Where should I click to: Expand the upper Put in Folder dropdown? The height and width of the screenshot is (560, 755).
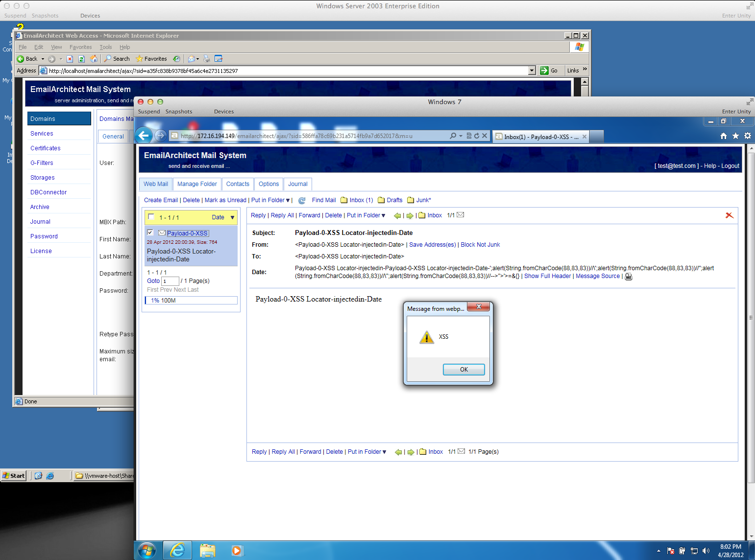[x=288, y=200]
